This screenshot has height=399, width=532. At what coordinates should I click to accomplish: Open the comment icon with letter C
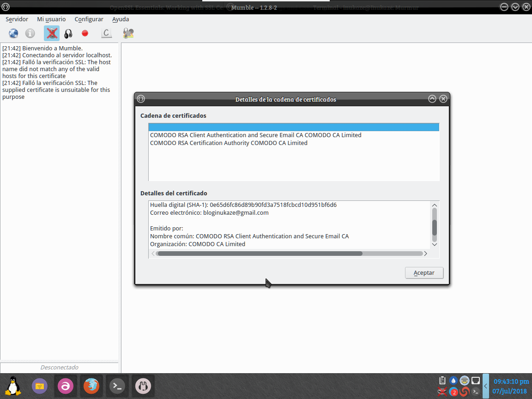coord(106,33)
